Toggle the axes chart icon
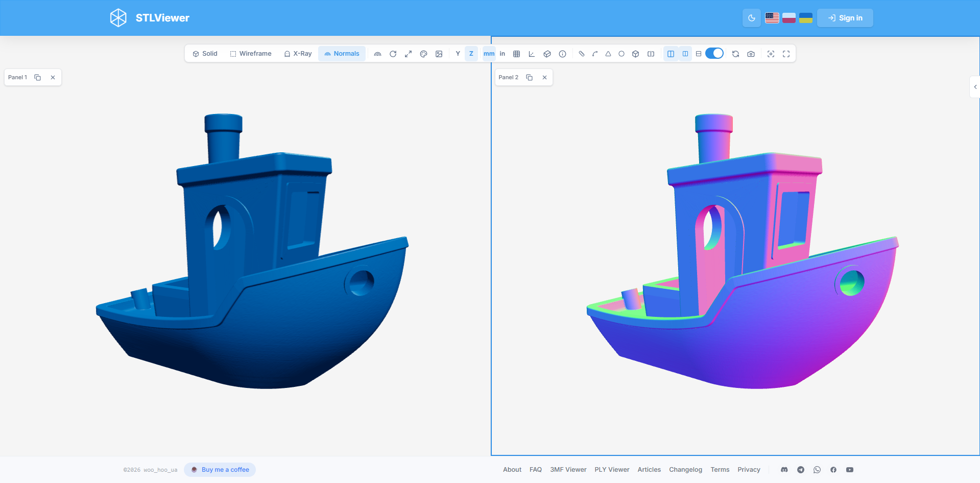This screenshot has width=980, height=483. click(532, 54)
